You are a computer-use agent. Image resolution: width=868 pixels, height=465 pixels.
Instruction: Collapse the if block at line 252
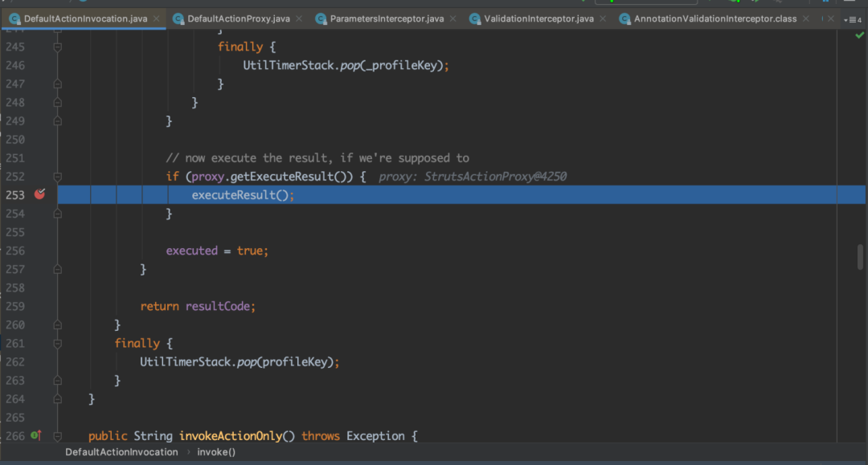(58, 177)
